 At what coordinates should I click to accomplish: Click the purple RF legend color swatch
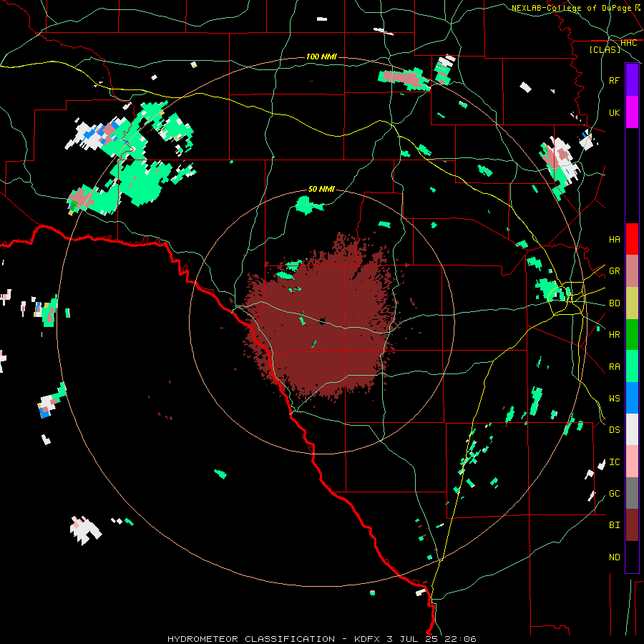(x=632, y=80)
